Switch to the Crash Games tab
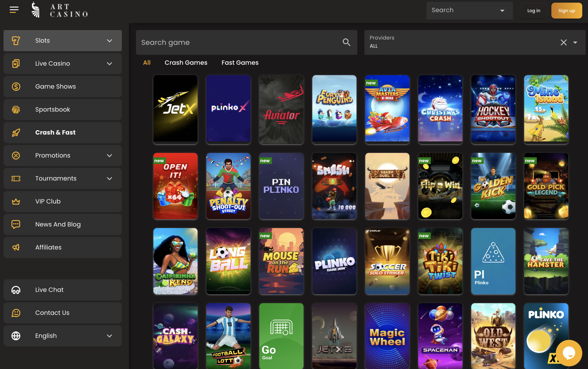The width and height of the screenshot is (588, 369). pyautogui.click(x=186, y=63)
